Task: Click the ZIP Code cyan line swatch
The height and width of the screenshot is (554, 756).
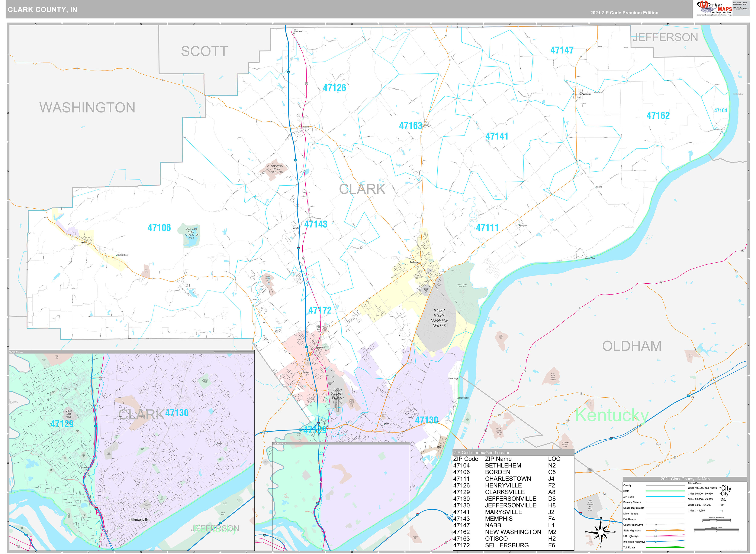Action: pos(665,497)
